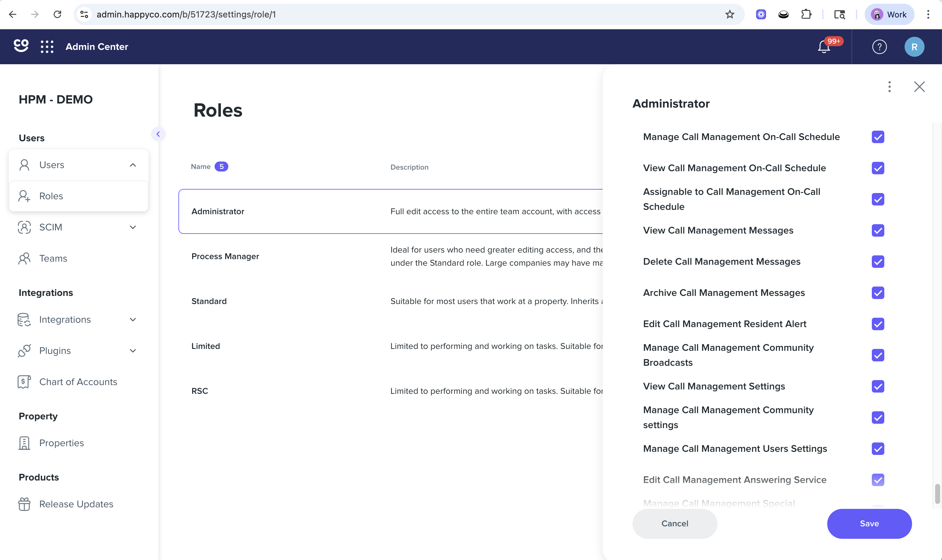Open the user avatar R menu
Viewport: 942px width, 560px height.
click(x=914, y=47)
